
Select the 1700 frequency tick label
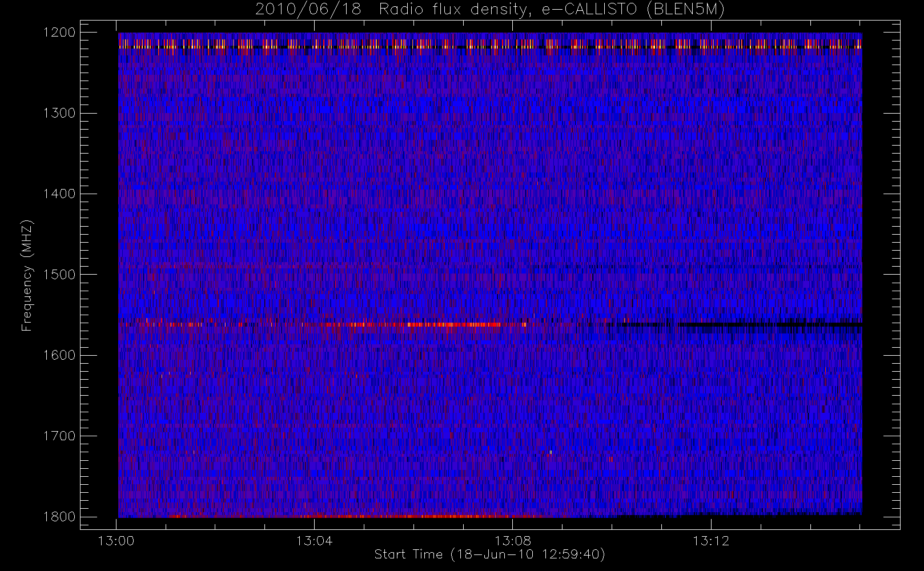click(x=59, y=436)
